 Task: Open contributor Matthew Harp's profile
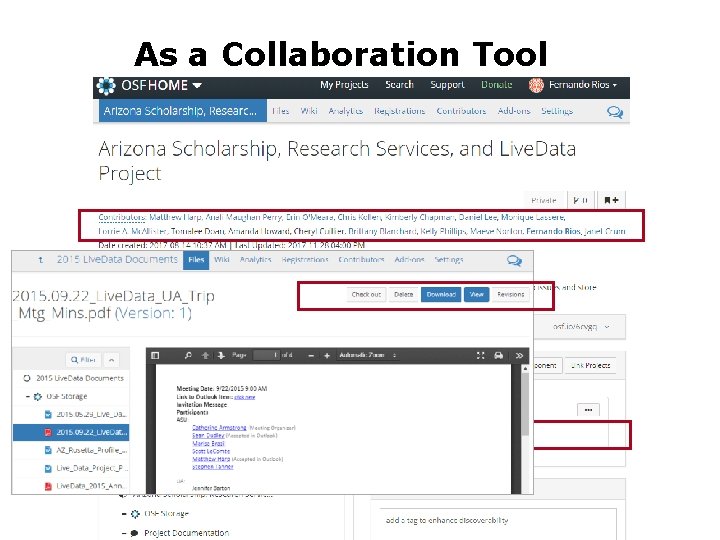pyautogui.click(x=176, y=217)
